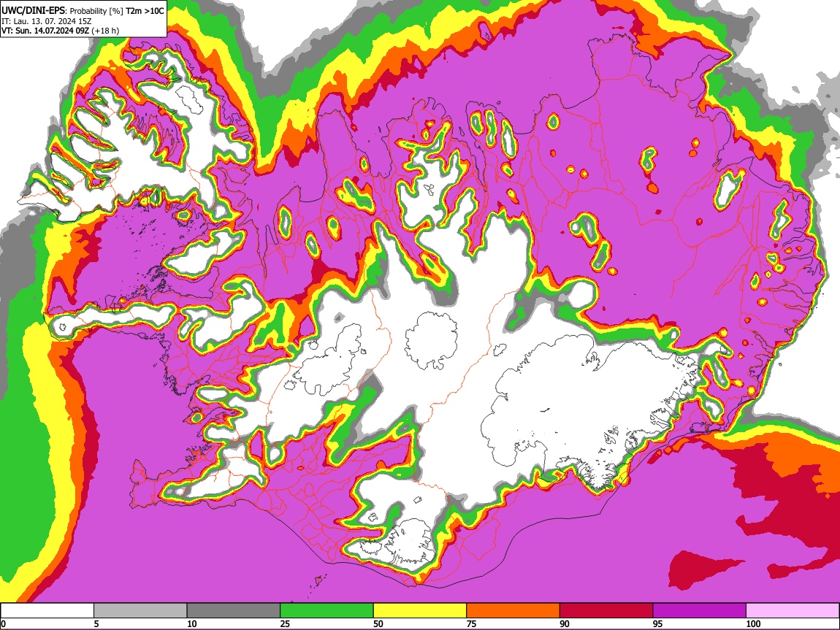This screenshot has width=840, height=630.
Task: Click the white 0–5 percent legend swatch
Action: [x=47, y=610]
